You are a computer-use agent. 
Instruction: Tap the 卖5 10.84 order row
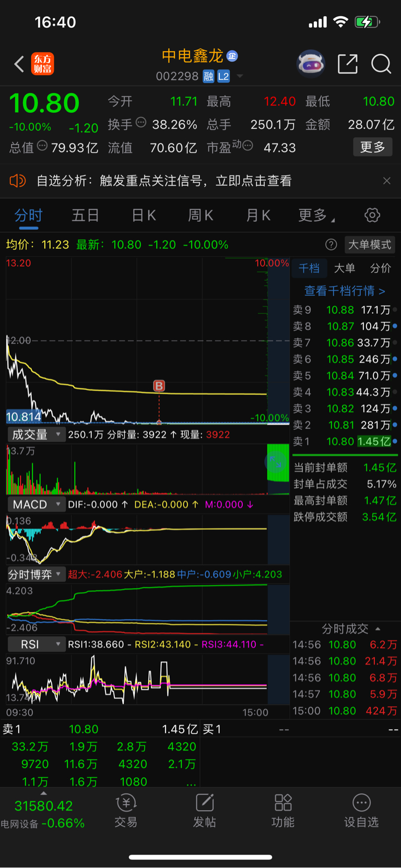click(345, 376)
